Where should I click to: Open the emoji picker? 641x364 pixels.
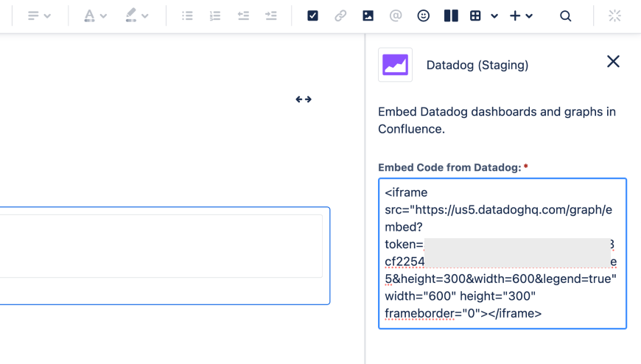[x=424, y=15]
